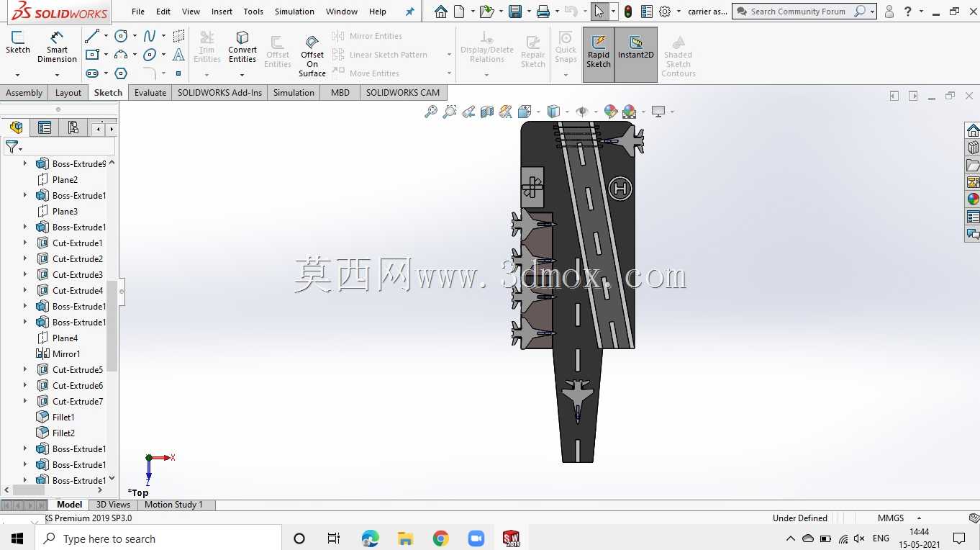
Task: Choose the Circle sketch tool
Action: [x=121, y=36]
